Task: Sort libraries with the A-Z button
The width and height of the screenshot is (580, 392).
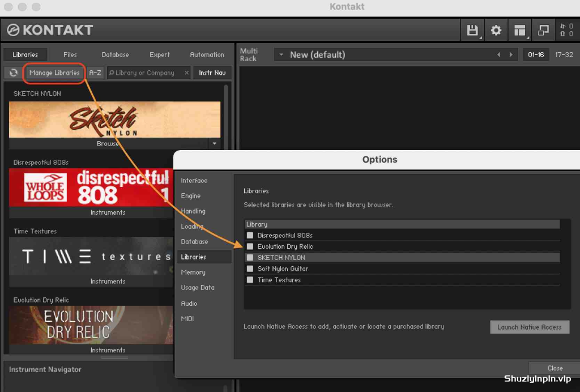Action: click(x=95, y=73)
